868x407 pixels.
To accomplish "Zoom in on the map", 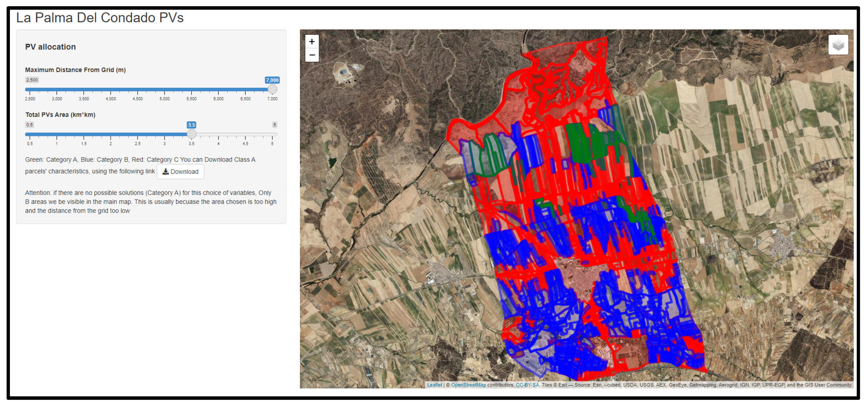I will click(312, 41).
